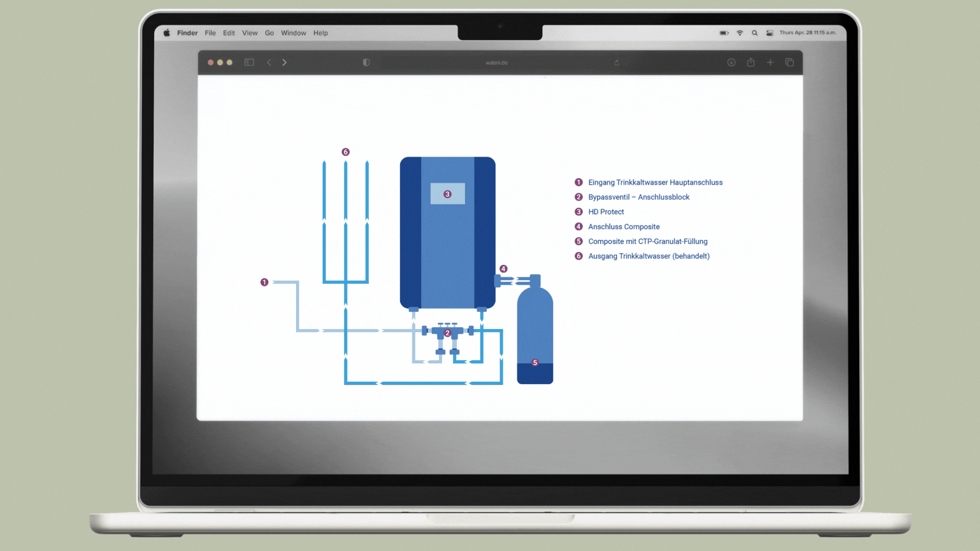Go back with the left chevron
Screen dimensions: 980x551
269,62
